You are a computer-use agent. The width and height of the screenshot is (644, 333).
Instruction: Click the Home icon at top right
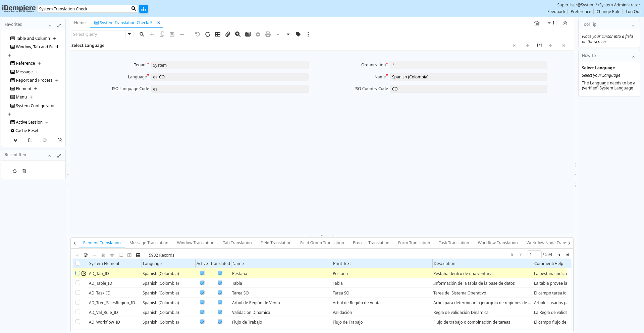[537, 23]
